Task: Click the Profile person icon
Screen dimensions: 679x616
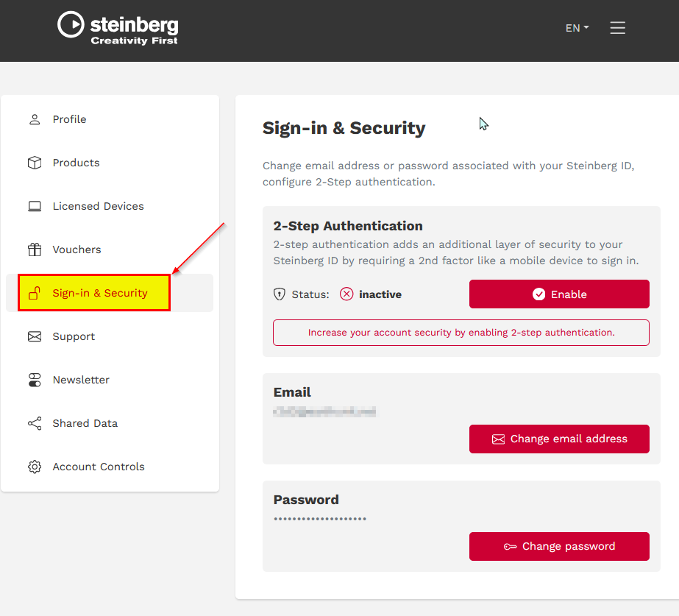Action: point(35,119)
